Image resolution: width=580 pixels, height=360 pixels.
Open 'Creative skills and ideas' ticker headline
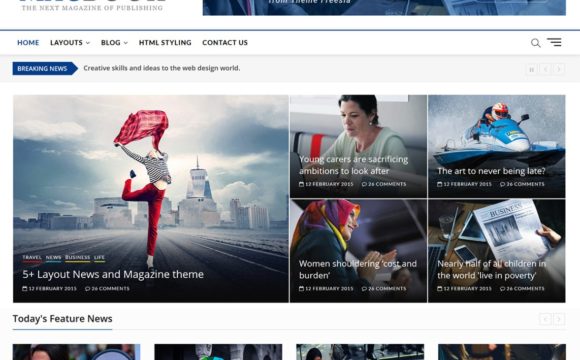coord(162,68)
